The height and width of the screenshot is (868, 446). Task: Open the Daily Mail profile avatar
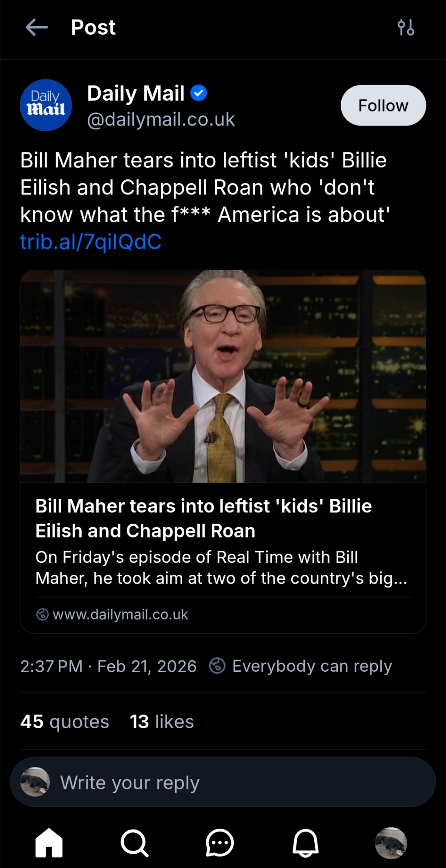click(46, 105)
